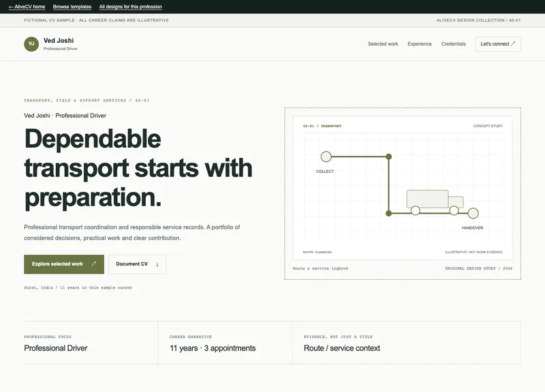Click the Let's connect button
This screenshot has width=545, height=392.
498,44
